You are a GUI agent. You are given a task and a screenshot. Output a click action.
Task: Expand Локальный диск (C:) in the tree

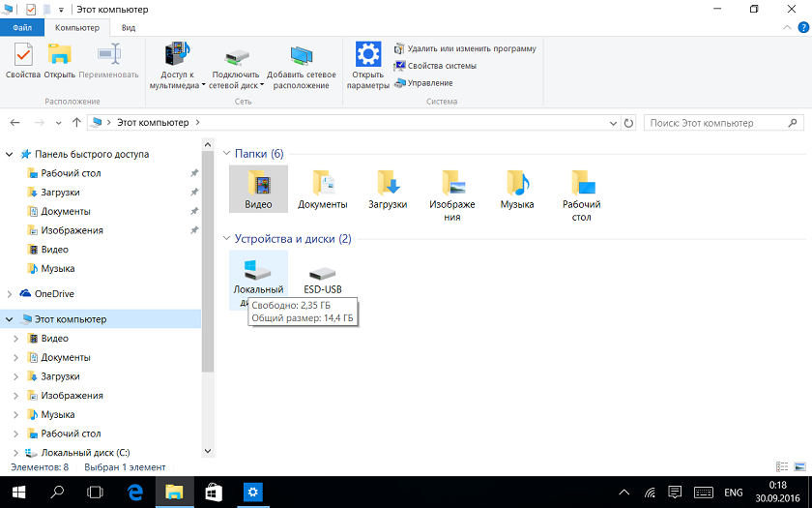tap(15, 453)
